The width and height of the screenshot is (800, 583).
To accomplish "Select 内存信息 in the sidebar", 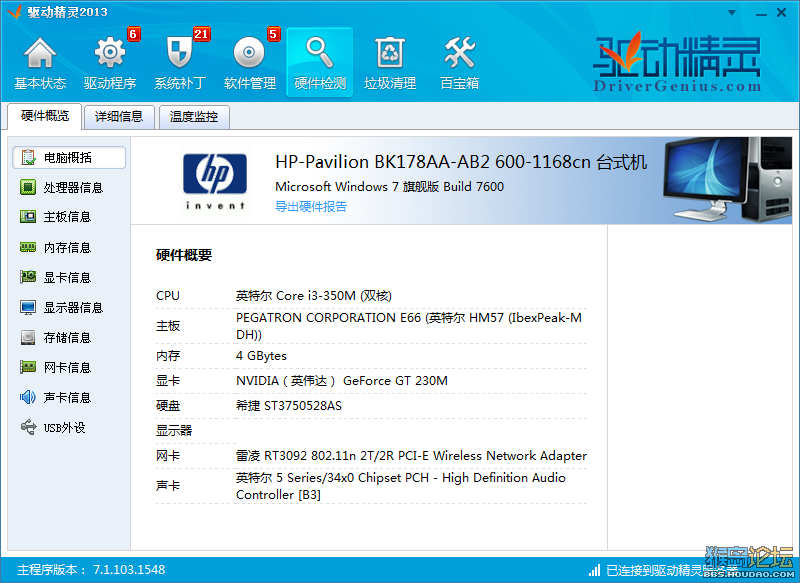I will 69,247.
